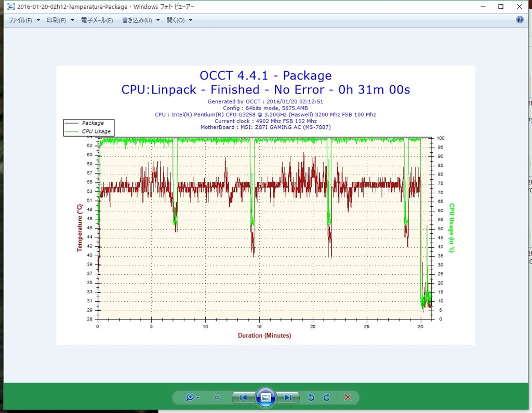Open the 印刷(P) menu
The height and width of the screenshot is (413, 532).
click(x=56, y=20)
